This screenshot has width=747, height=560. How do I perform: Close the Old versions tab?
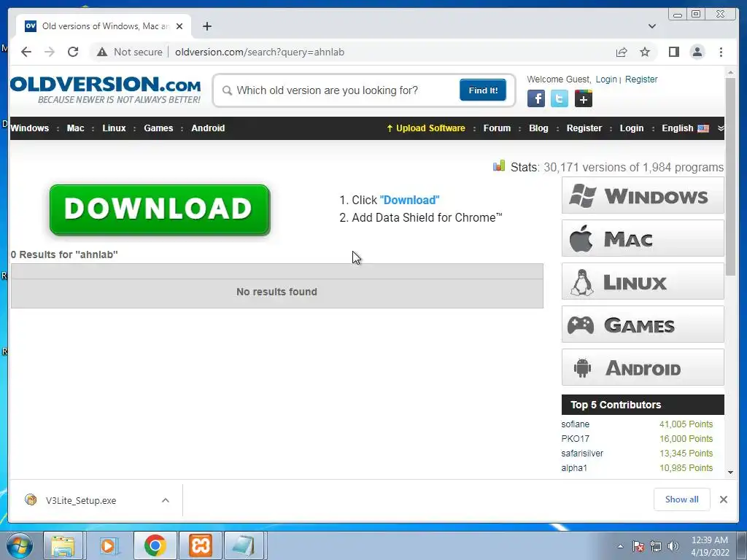(179, 26)
